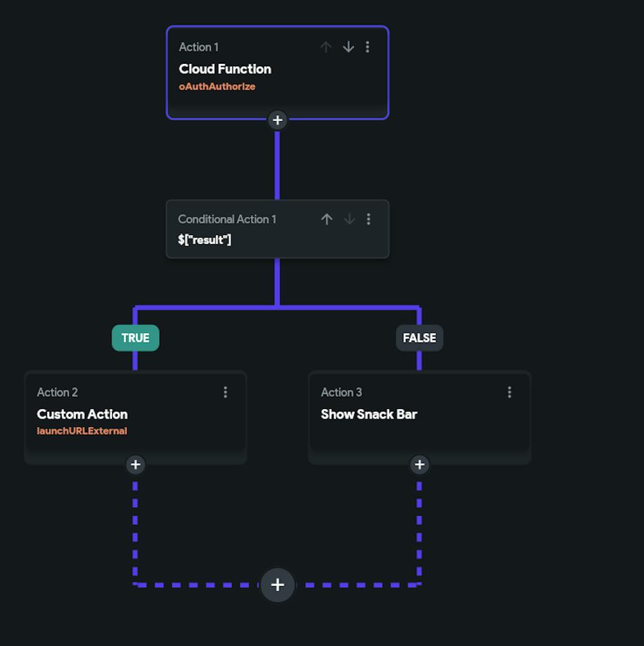Add an action under Custom Action
The width and height of the screenshot is (644, 646).
[135, 464]
